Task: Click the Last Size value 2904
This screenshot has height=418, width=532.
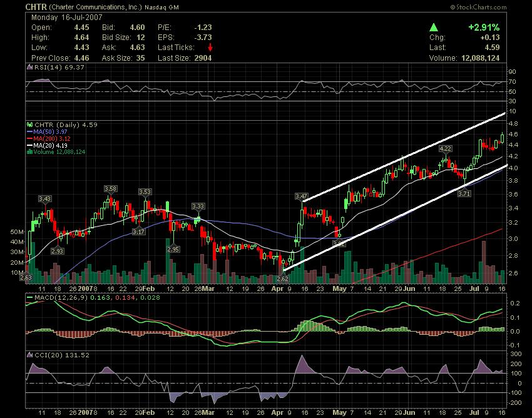Action: coord(203,58)
